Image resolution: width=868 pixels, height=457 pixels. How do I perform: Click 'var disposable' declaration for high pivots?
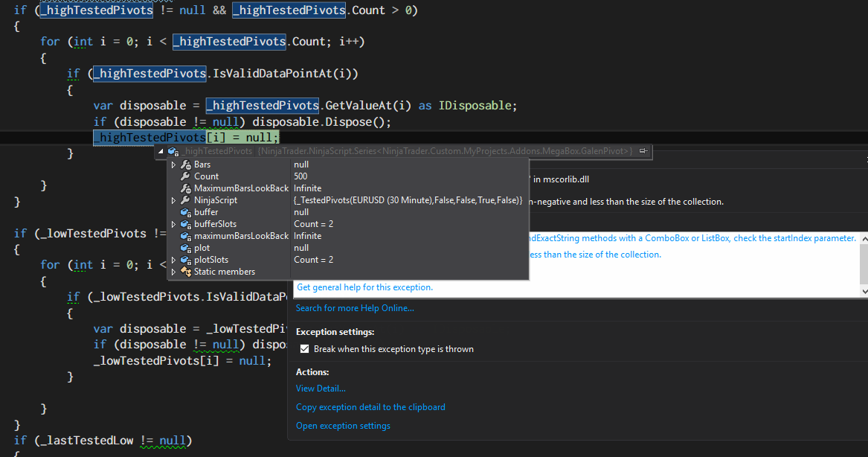click(x=140, y=105)
